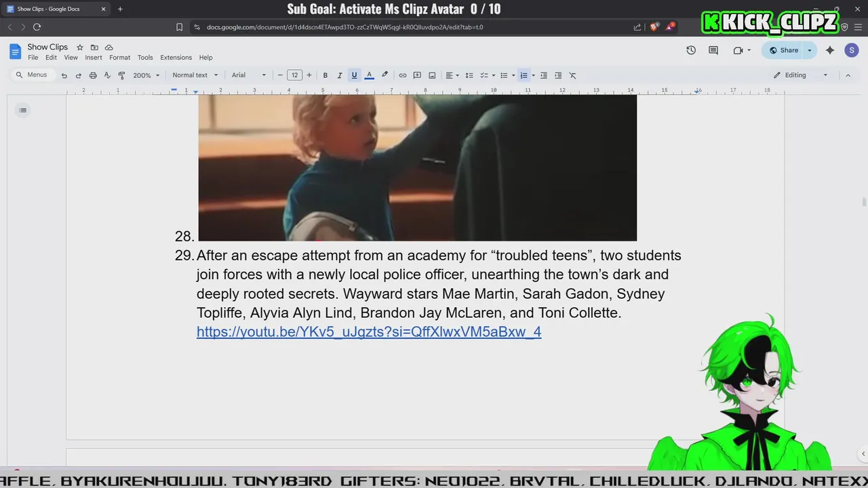Activate the paint format tool
This screenshot has width=868, height=488.
point(121,75)
